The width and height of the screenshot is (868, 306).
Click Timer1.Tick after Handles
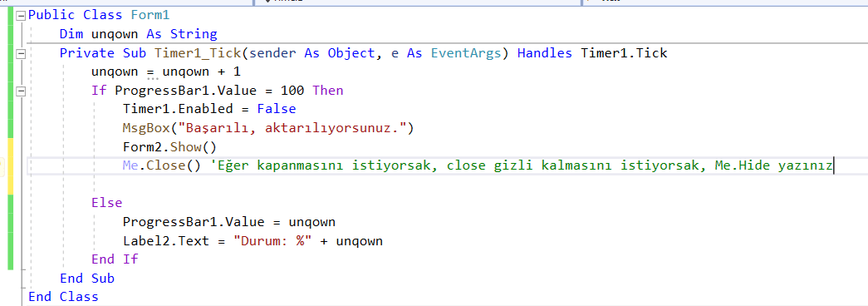624,53
